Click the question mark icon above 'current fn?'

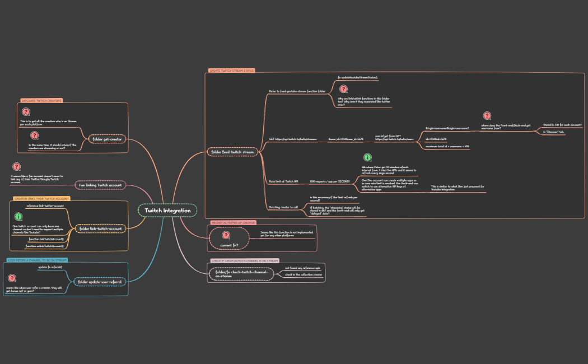click(x=226, y=236)
